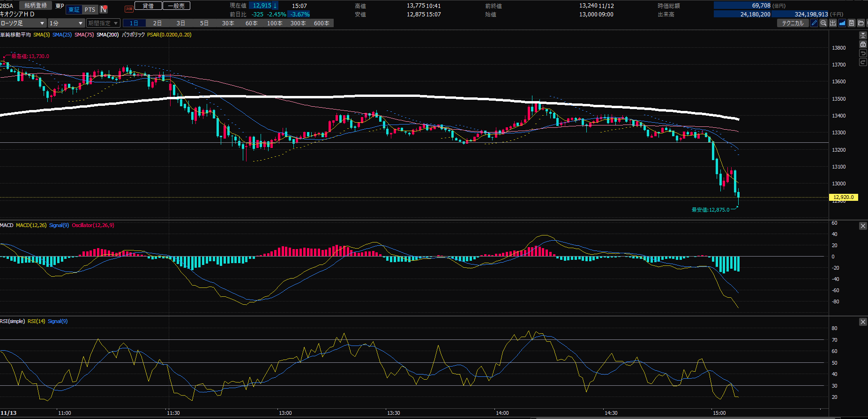Click the undo arrow icon beside the chart
Viewport: 868px width, 419px height.
(x=863, y=53)
